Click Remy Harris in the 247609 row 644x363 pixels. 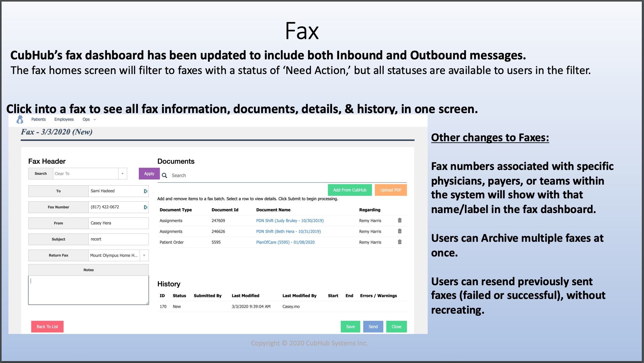[x=370, y=221]
